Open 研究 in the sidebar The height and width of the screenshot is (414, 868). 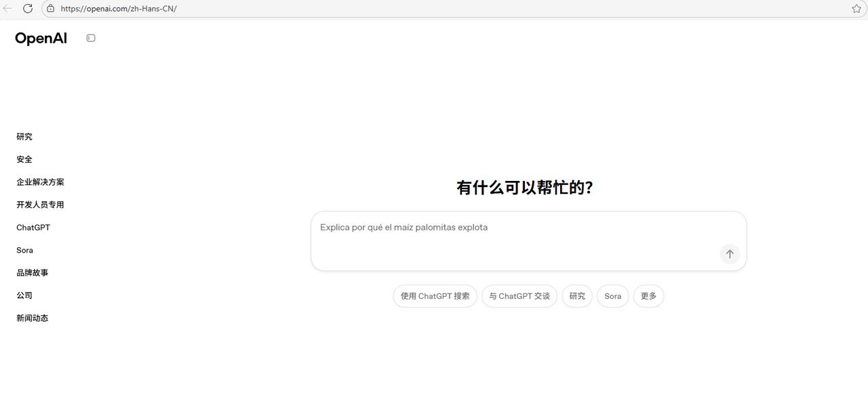click(24, 137)
